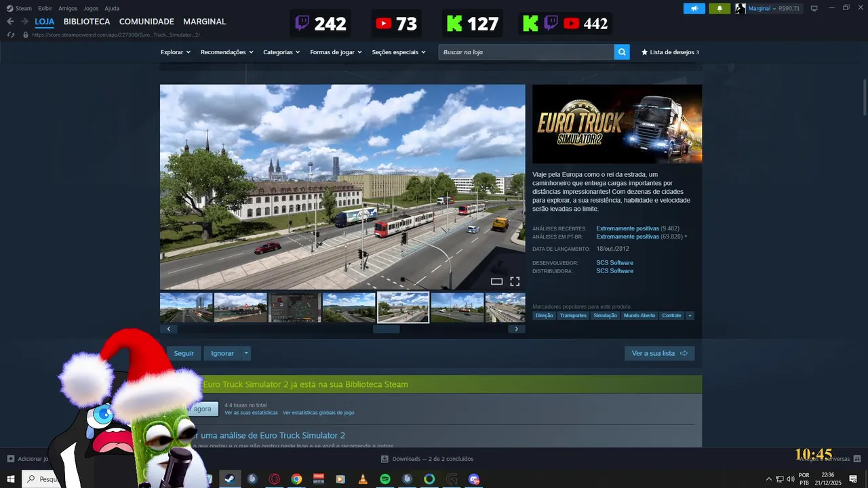Open Lista de desejos link
Viewport: 868px width, 488px height.
pyautogui.click(x=670, y=52)
